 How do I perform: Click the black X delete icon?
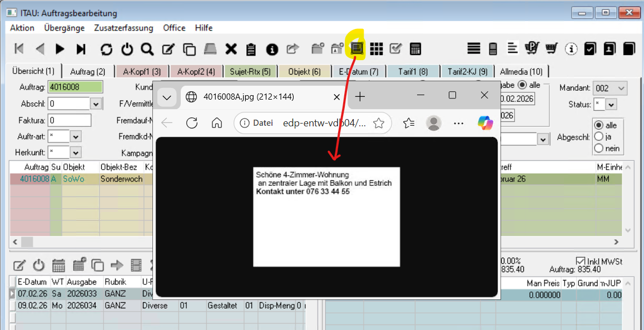[231, 49]
